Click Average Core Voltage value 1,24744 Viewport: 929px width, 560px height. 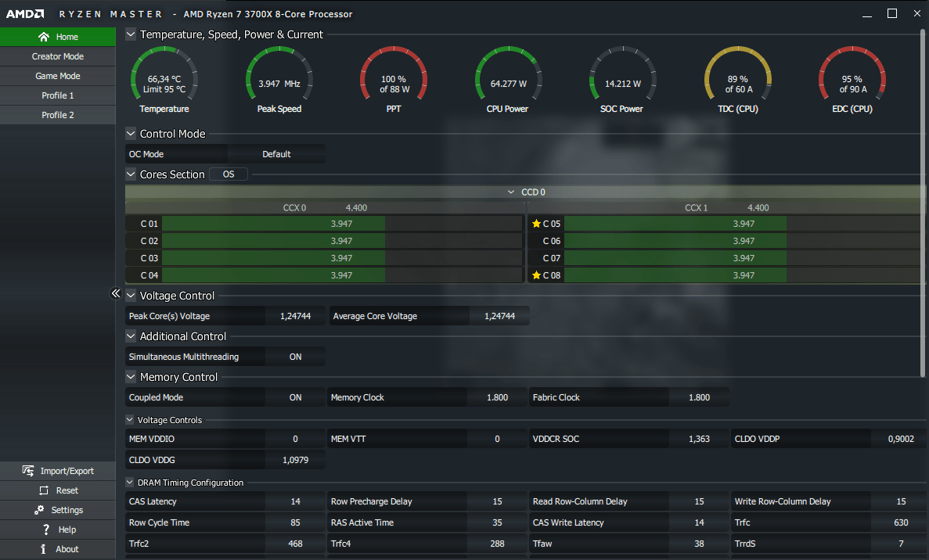[499, 316]
